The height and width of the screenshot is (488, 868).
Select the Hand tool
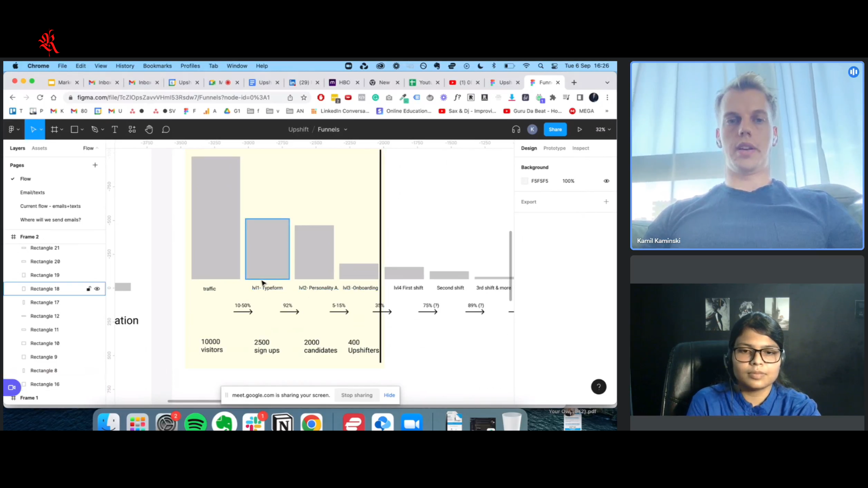coord(149,130)
